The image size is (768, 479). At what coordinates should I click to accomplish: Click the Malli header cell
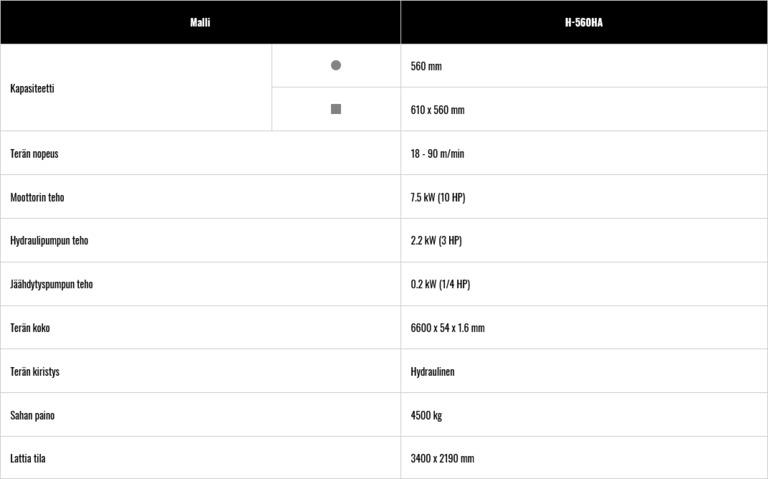click(x=200, y=22)
